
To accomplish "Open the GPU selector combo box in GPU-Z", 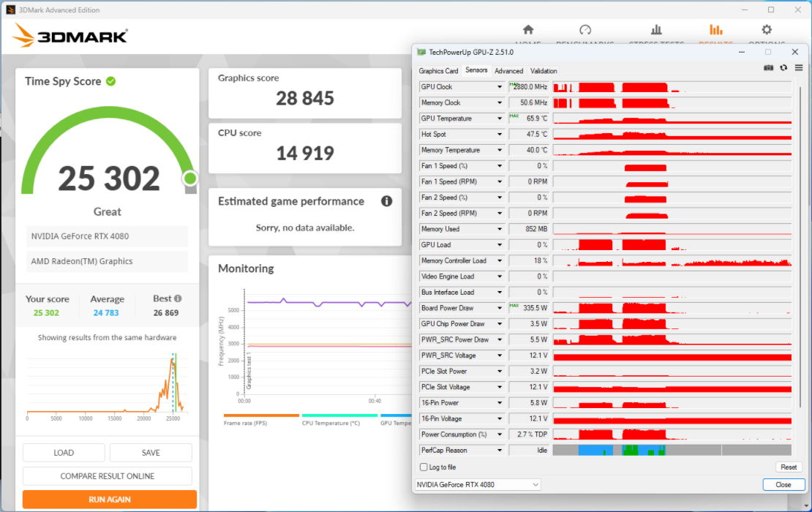I will 478,485.
